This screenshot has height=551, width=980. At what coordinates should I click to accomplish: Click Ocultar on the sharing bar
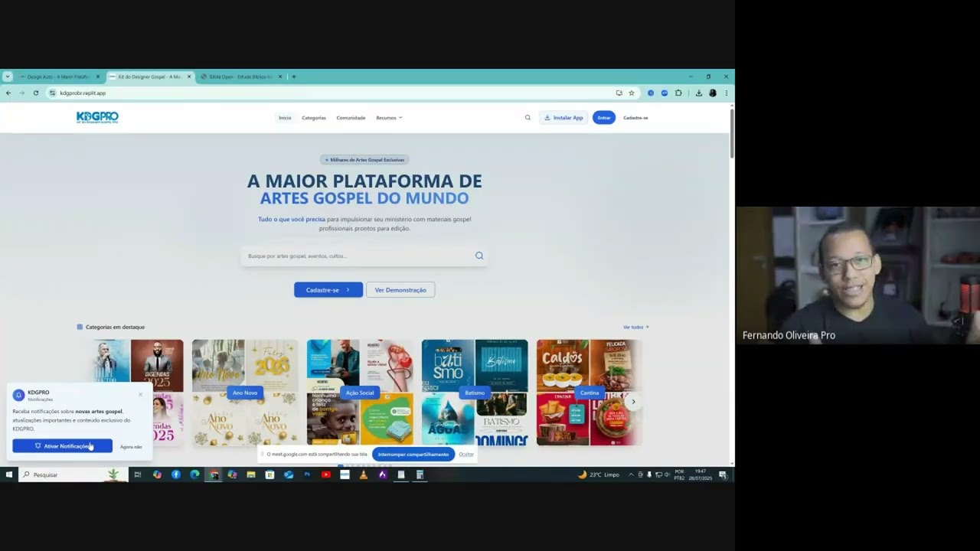pyautogui.click(x=466, y=455)
